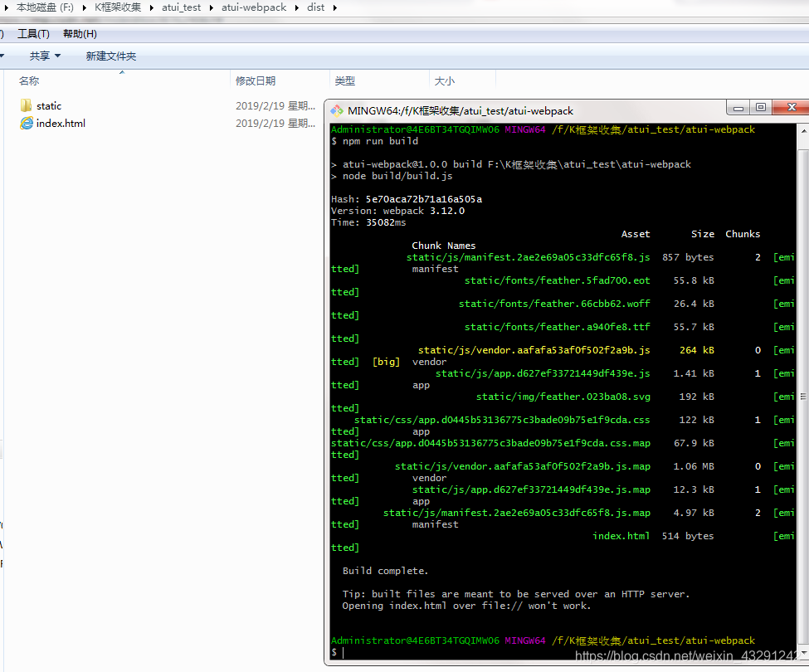This screenshot has height=672, width=809.
Task: Click 'index.html 514 bytes' asset line
Action: click(653, 536)
